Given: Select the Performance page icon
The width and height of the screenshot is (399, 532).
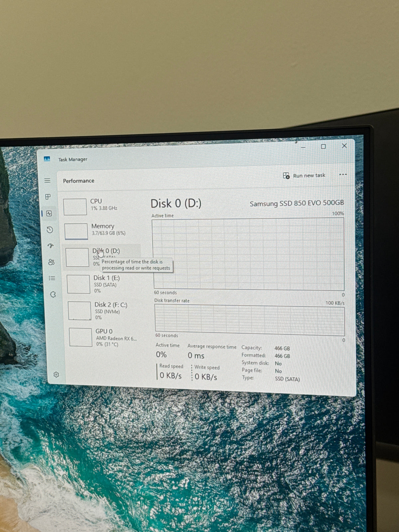Looking at the screenshot, I should 49,213.
